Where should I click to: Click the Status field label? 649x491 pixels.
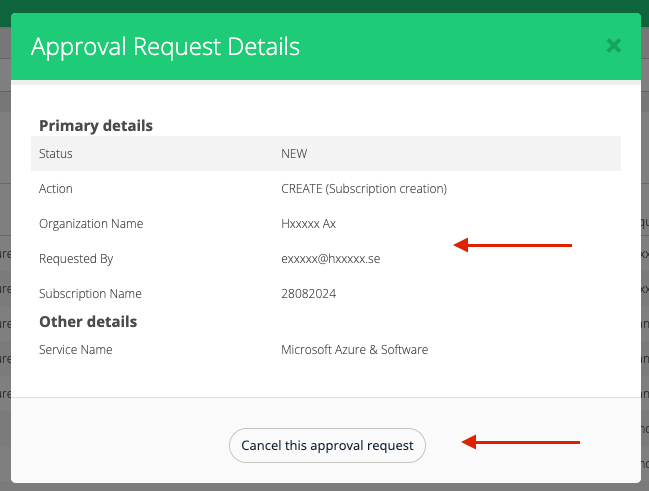point(56,154)
